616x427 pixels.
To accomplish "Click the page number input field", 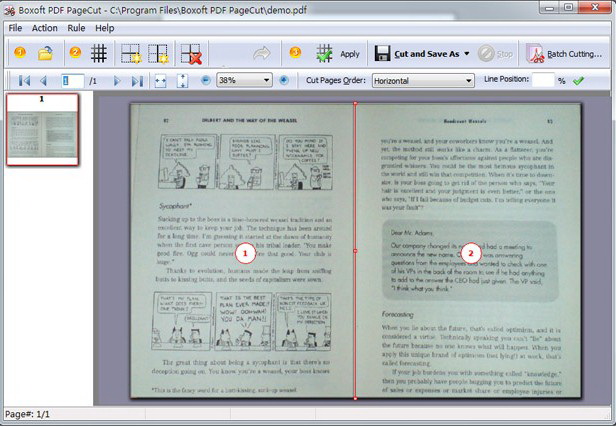I will (73, 81).
